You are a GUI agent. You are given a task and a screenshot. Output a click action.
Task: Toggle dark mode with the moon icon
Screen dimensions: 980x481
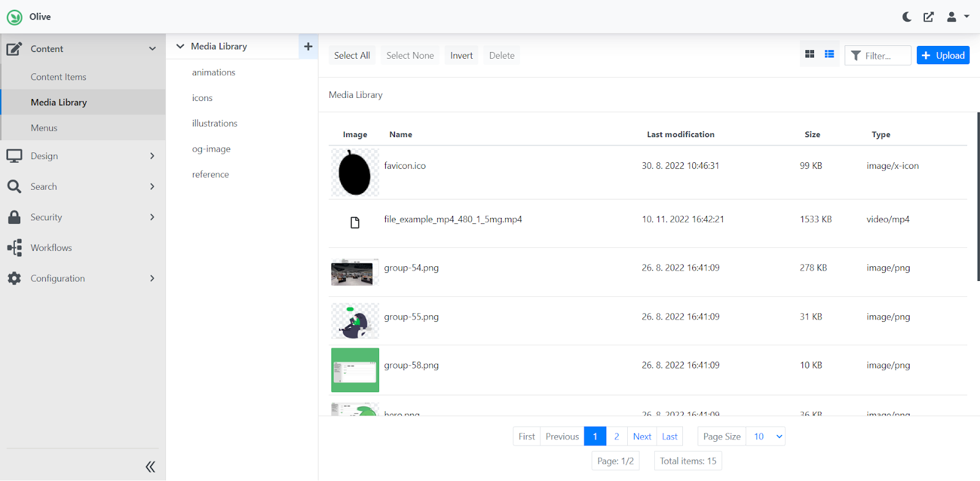click(x=907, y=17)
